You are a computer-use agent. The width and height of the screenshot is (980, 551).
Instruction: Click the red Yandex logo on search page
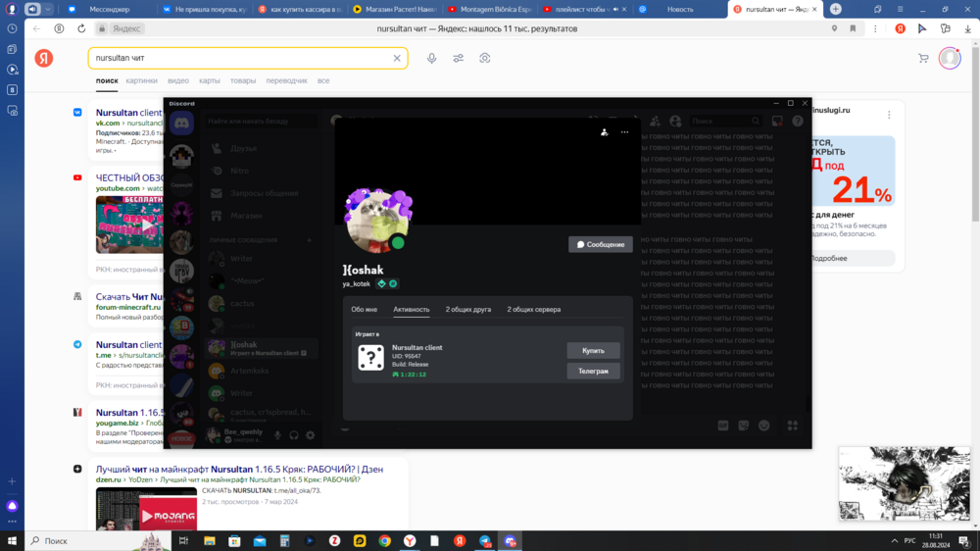coord(44,58)
